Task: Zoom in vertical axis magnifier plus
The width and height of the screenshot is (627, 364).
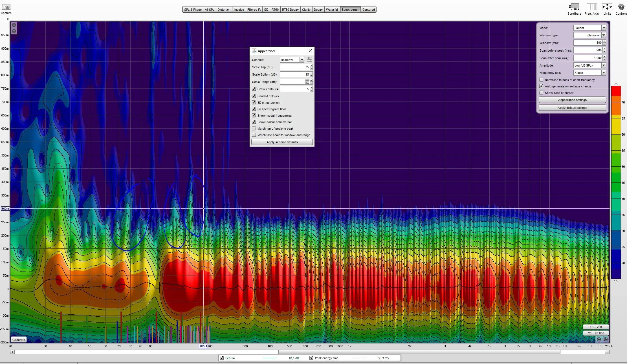Action: pos(14,25)
